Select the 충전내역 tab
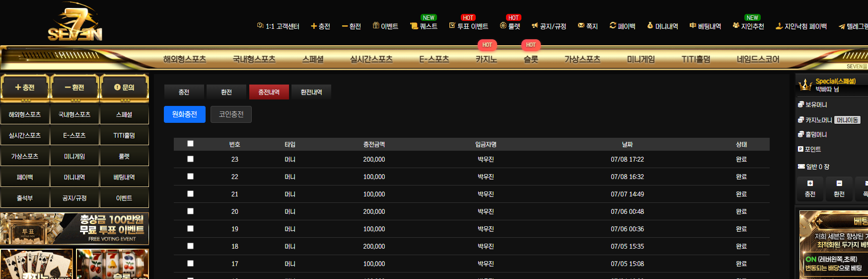 [269, 92]
